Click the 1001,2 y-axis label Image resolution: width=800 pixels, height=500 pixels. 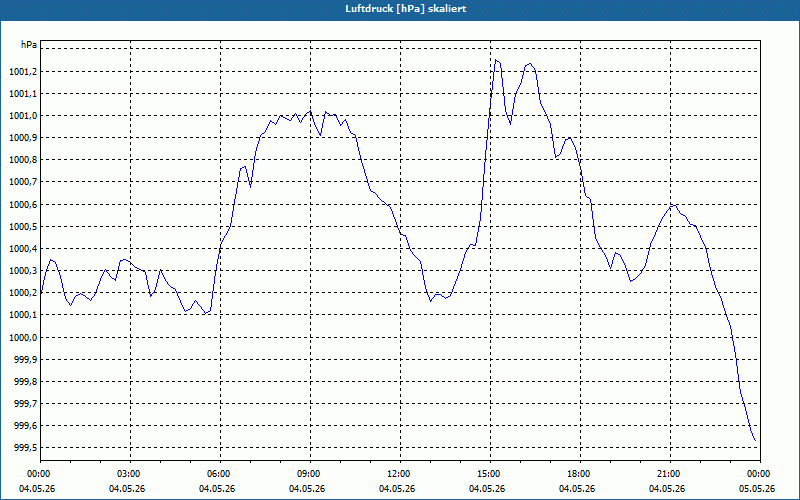click(x=23, y=71)
